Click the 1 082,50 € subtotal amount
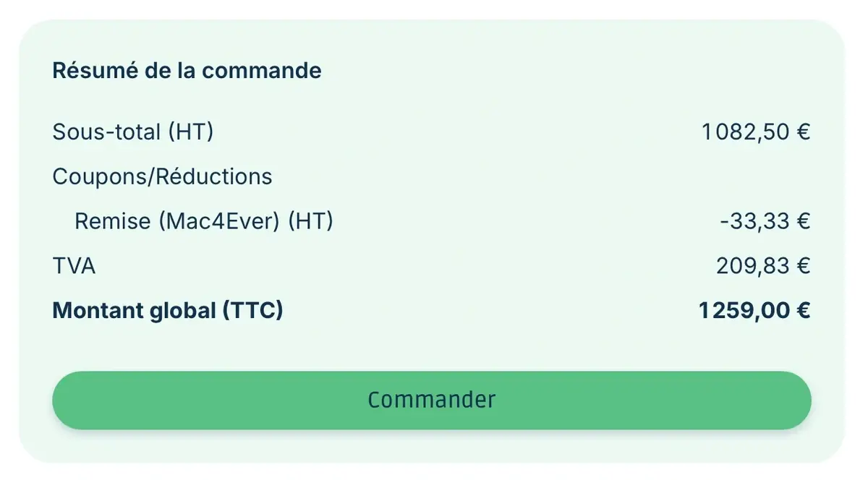868x480 pixels. pos(755,132)
